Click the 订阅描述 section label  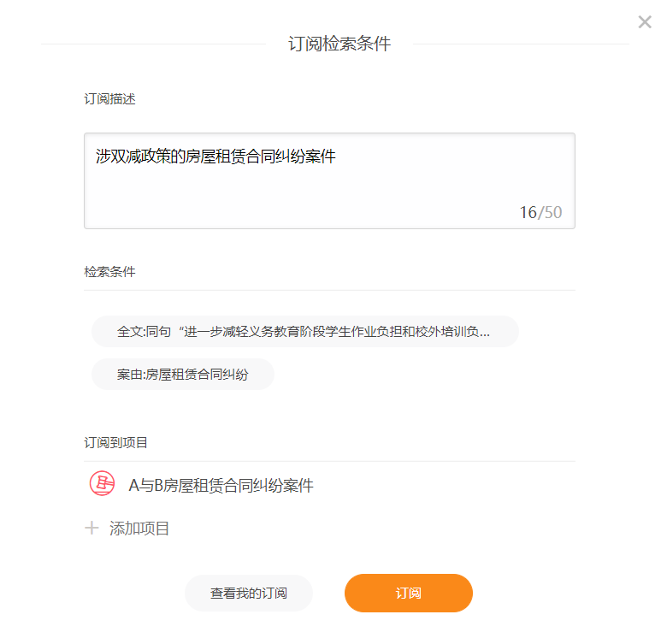tap(109, 99)
